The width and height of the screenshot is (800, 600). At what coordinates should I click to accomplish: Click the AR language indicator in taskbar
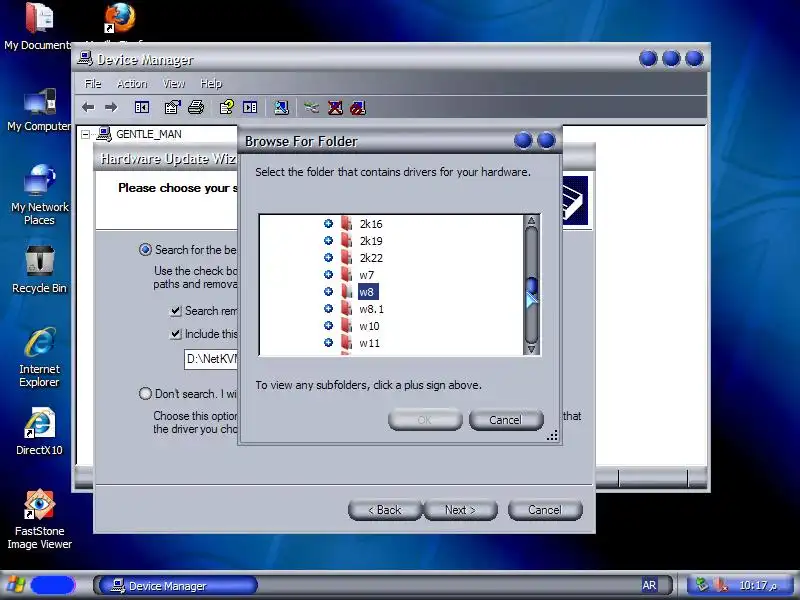[x=649, y=585]
